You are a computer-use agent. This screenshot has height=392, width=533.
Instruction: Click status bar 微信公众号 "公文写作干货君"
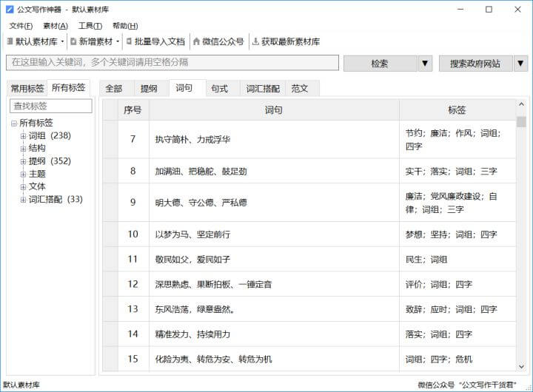click(466, 385)
